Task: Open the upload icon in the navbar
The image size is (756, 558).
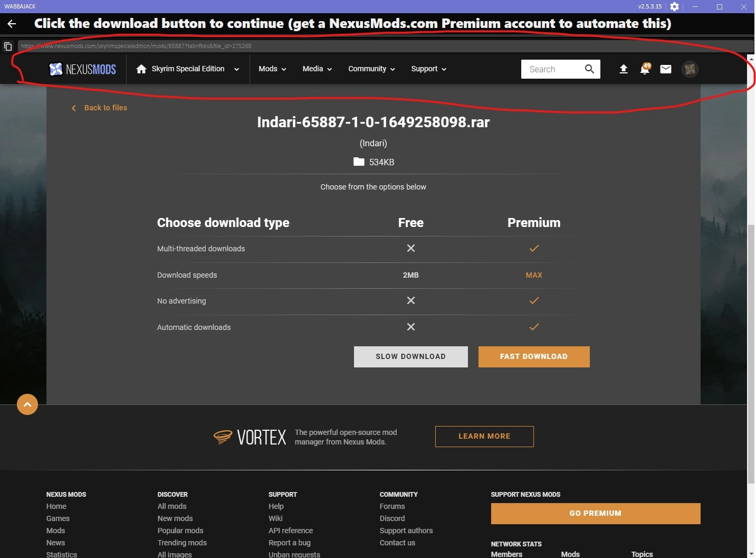Action: [x=623, y=69]
